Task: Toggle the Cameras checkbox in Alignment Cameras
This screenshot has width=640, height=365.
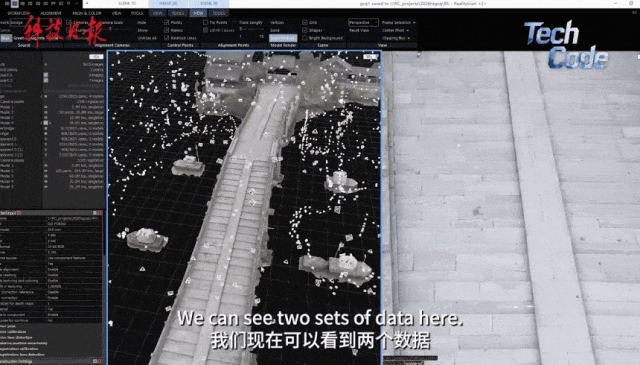Action: (x=69, y=22)
